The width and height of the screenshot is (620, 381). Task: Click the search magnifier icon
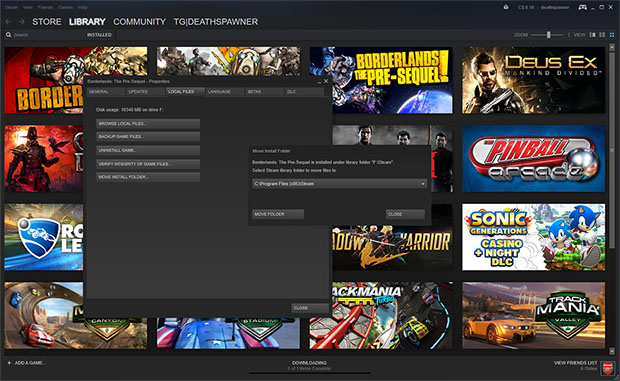8,35
